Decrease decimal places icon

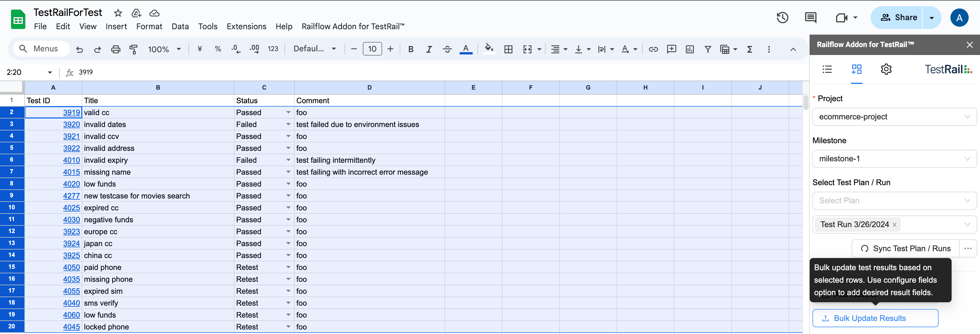[x=236, y=49]
